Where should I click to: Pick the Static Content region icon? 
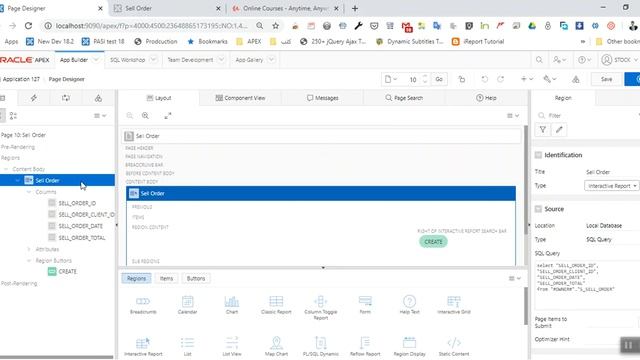point(454,343)
